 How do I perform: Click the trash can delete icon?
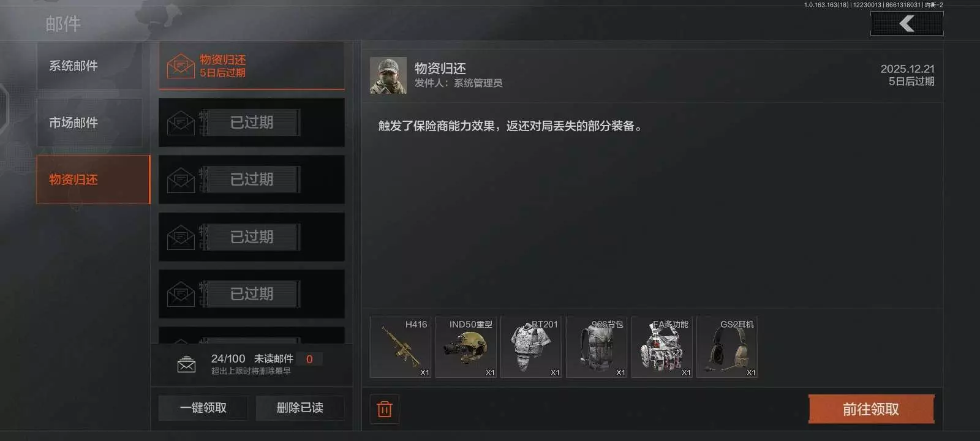[x=385, y=409]
